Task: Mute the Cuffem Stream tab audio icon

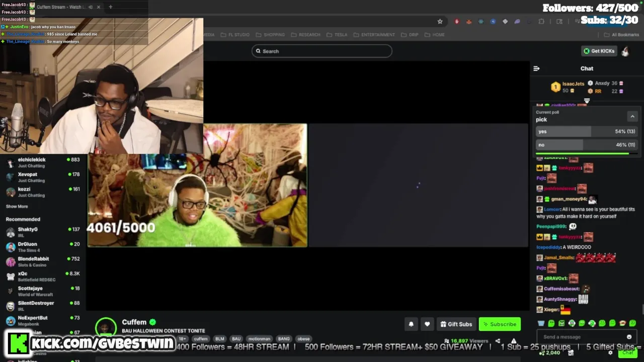Action: click(x=91, y=7)
